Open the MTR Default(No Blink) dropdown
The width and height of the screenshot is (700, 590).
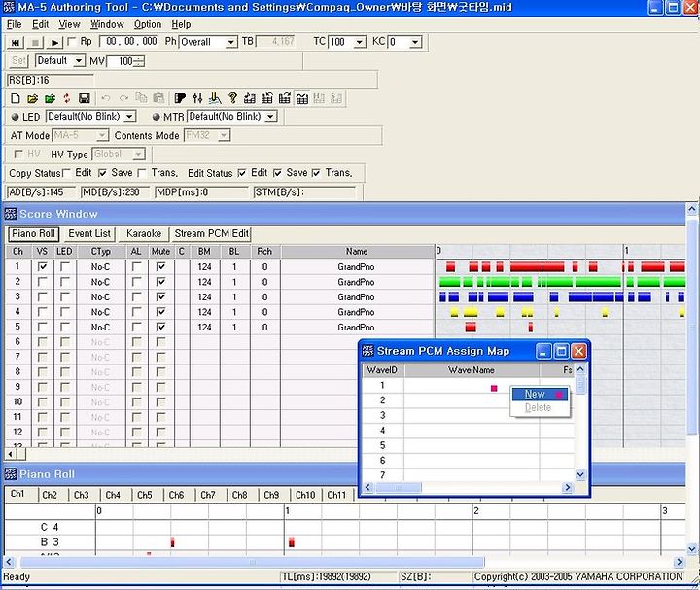pos(270,117)
